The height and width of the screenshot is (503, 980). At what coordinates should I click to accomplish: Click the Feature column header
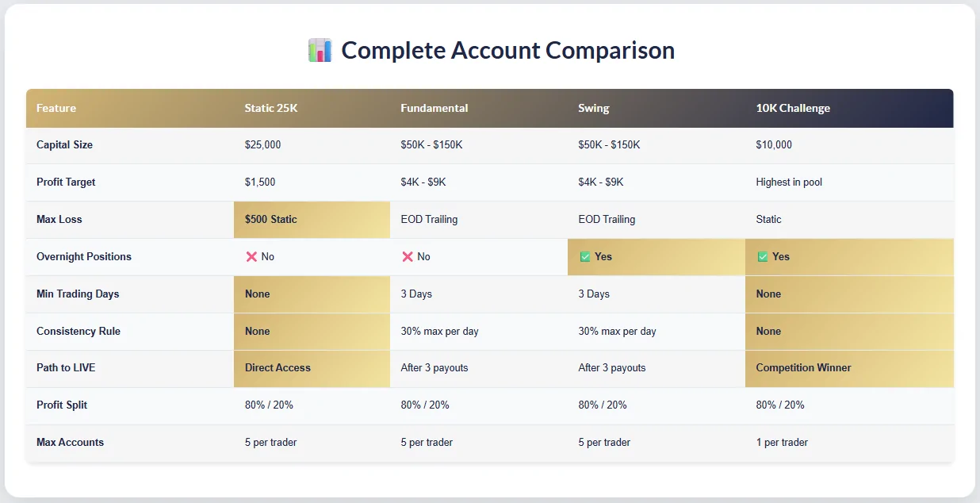[56, 108]
